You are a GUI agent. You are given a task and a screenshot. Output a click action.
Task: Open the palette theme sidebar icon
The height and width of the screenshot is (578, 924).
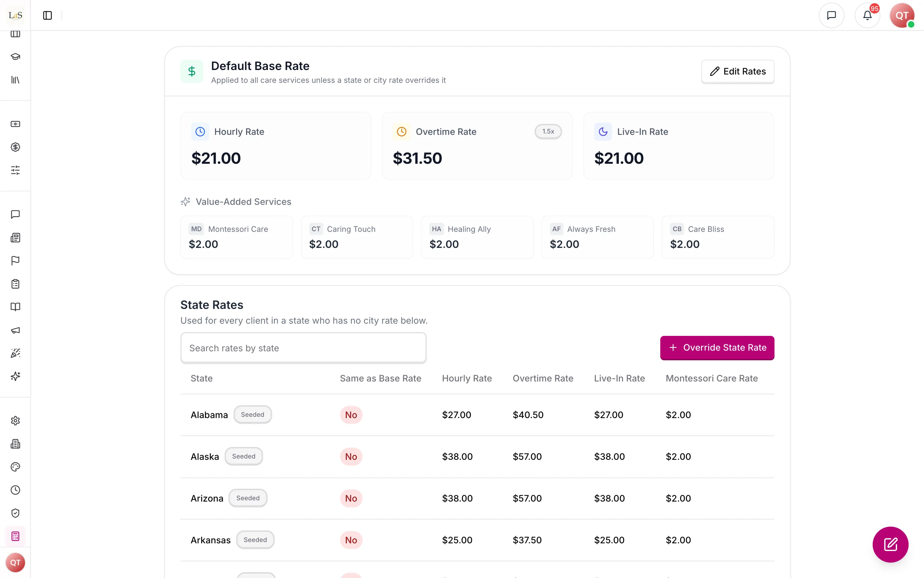click(15, 467)
